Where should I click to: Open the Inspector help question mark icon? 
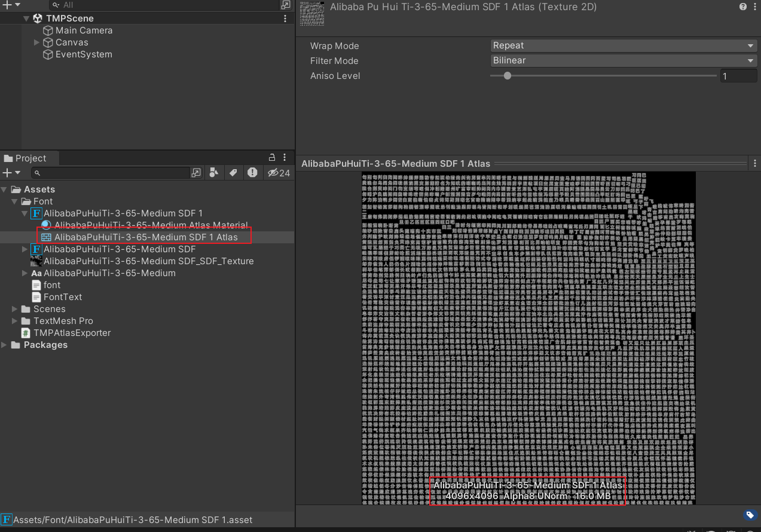click(x=743, y=7)
